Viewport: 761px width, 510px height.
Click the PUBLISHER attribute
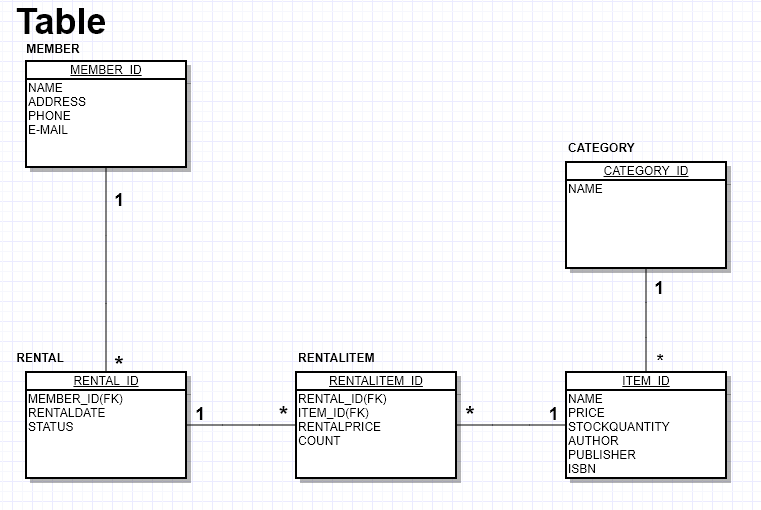point(602,455)
